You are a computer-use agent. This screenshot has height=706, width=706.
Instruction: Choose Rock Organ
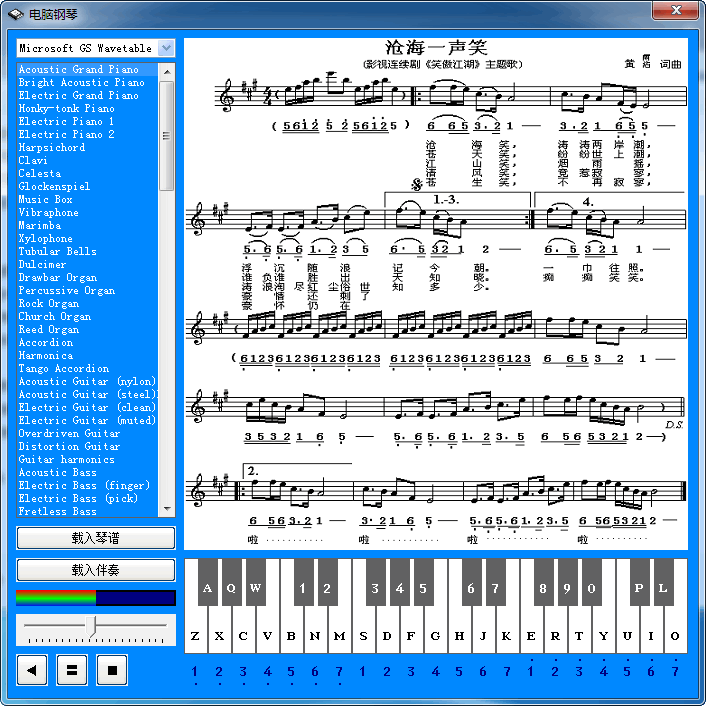click(88, 304)
